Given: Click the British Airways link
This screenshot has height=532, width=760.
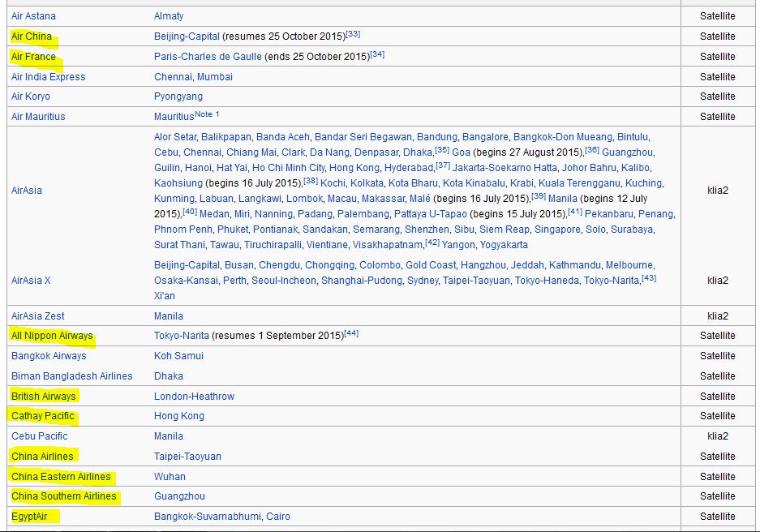Looking at the screenshot, I should coord(44,397).
